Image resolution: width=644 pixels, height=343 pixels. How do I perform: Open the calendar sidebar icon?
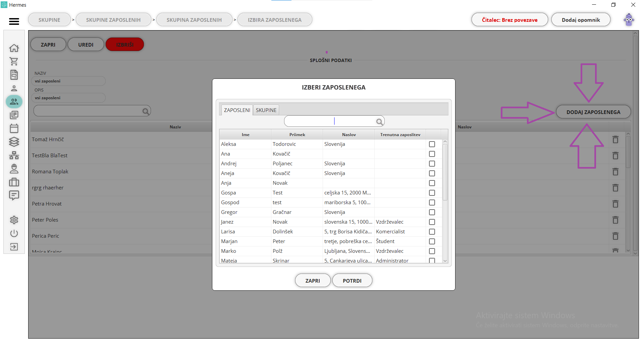click(x=14, y=128)
